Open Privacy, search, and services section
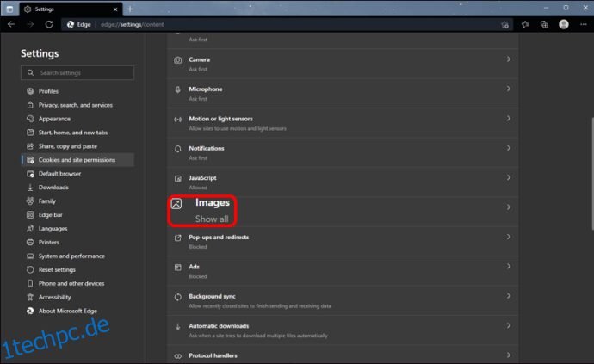 tap(77, 105)
